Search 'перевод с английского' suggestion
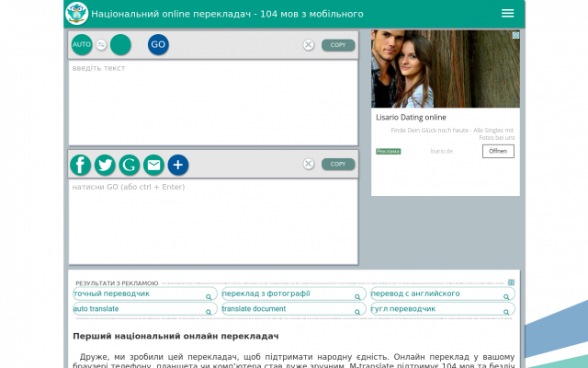The width and height of the screenshot is (588, 368). 443,293
